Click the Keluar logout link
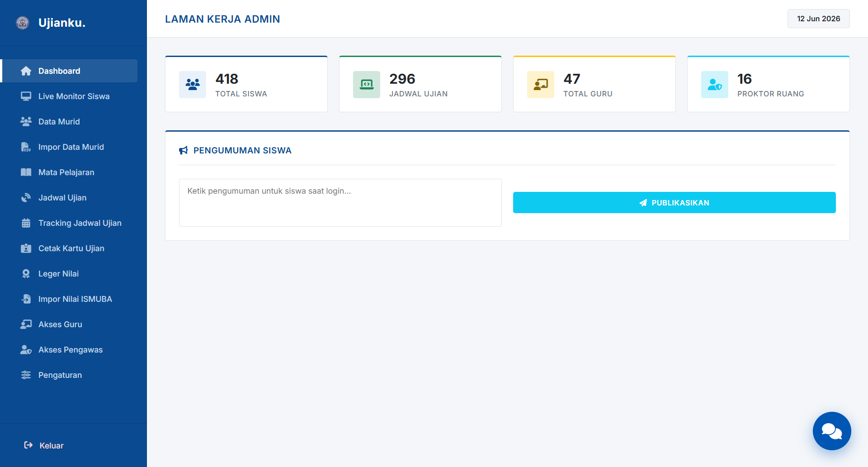The height and width of the screenshot is (467, 868). pyautogui.click(x=44, y=445)
